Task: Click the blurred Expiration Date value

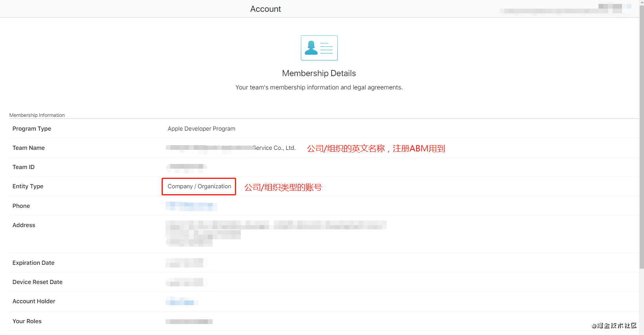Action: 186,263
